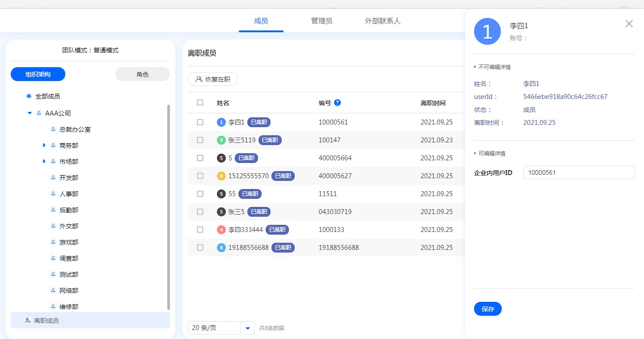
Task: Click the 李四1 avatar in the member list
Action: [221, 122]
